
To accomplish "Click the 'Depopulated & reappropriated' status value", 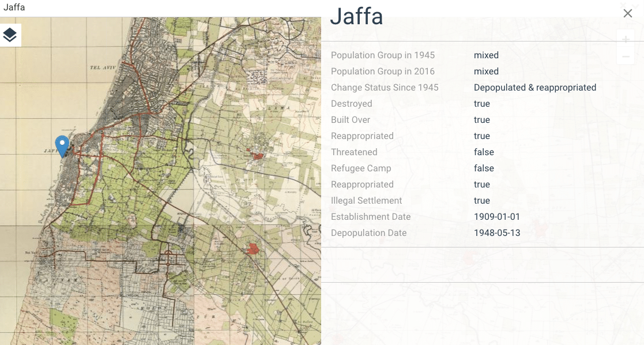I will (x=534, y=87).
